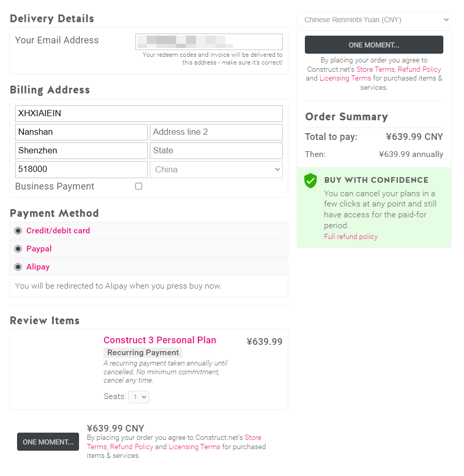Focus the State input field
The image size is (464, 476).
216,151
